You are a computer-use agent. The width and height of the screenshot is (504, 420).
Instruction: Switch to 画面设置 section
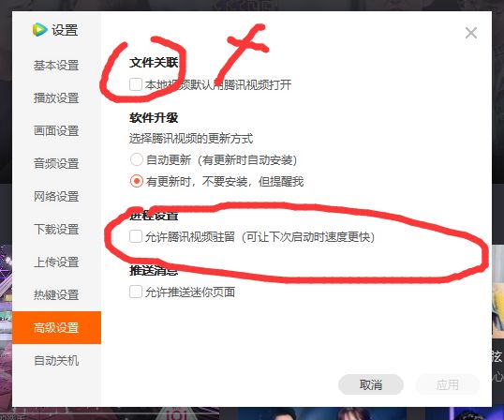coord(56,131)
